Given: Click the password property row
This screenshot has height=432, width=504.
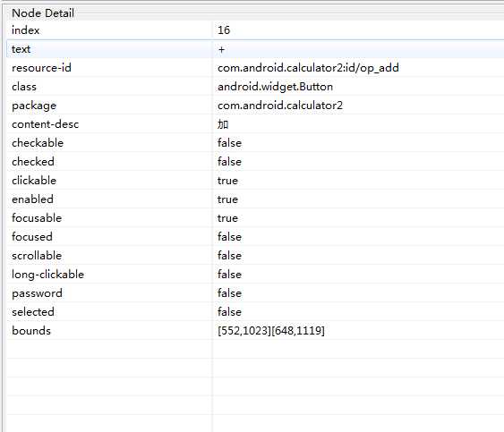Looking at the screenshot, I should pos(255,293).
